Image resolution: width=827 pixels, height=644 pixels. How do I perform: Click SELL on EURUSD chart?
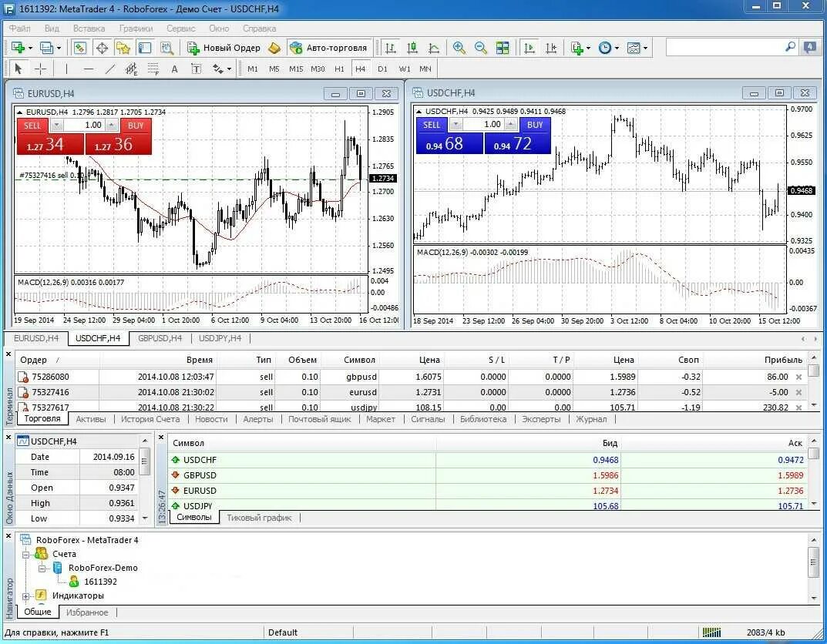tap(32, 126)
